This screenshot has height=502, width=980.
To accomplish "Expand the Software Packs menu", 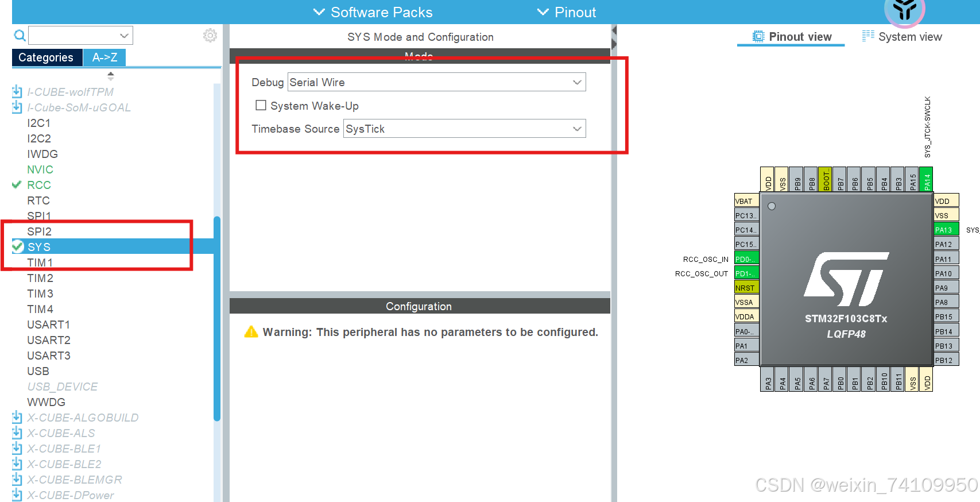I will pos(373,12).
